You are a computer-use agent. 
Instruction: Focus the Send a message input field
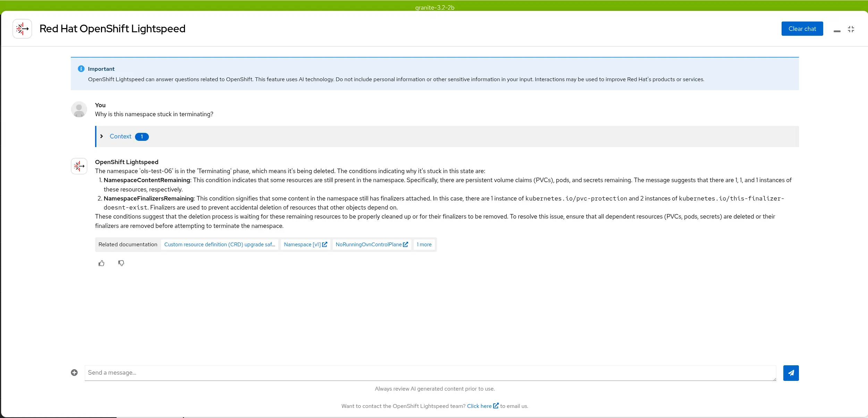[x=430, y=373]
